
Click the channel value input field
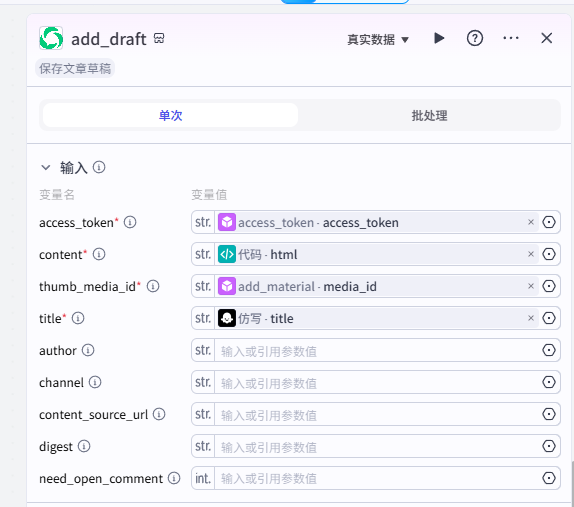coord(377,382)
